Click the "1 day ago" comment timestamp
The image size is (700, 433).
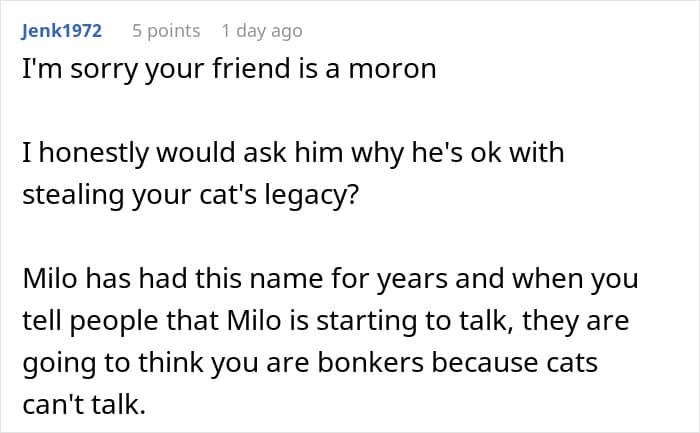261,31
